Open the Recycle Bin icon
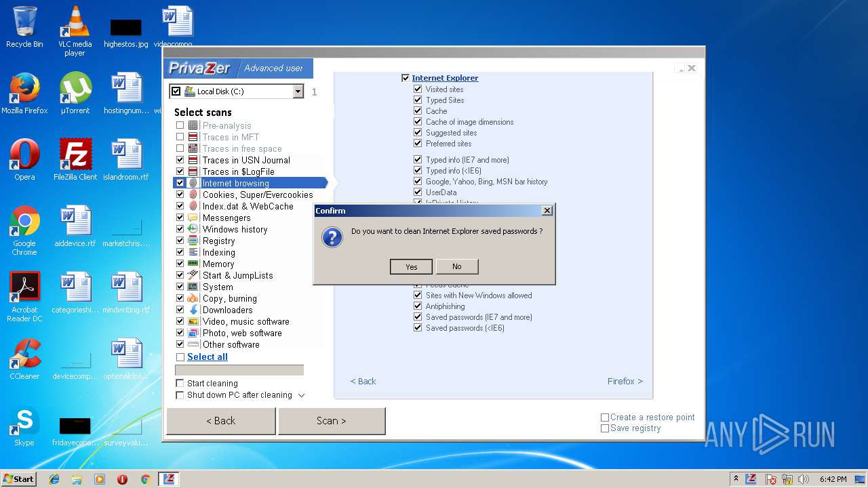Screen dimensions: 868x488 point(24,27)
